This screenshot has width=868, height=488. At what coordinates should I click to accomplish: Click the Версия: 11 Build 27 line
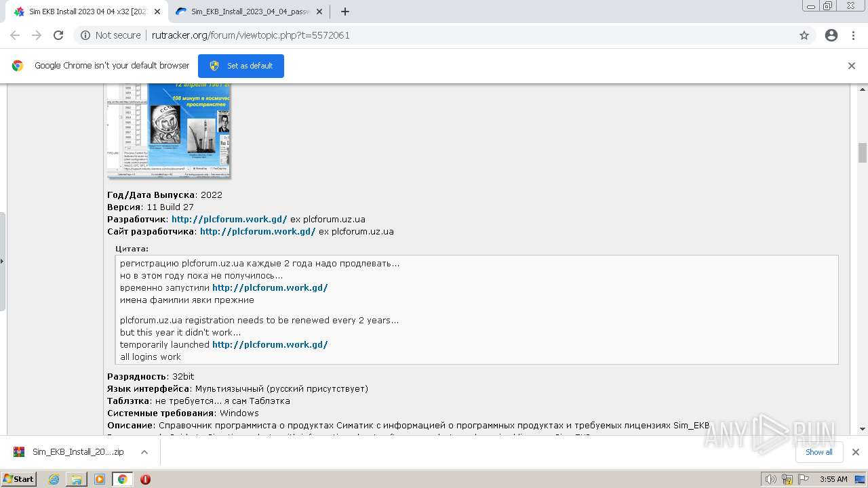pos(151,207)
